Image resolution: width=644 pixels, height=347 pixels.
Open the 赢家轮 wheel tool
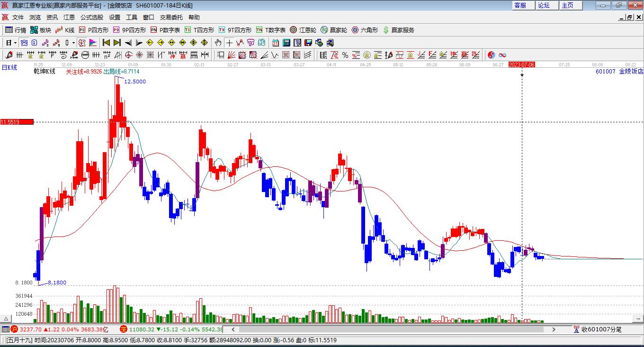tap(334, 30)
